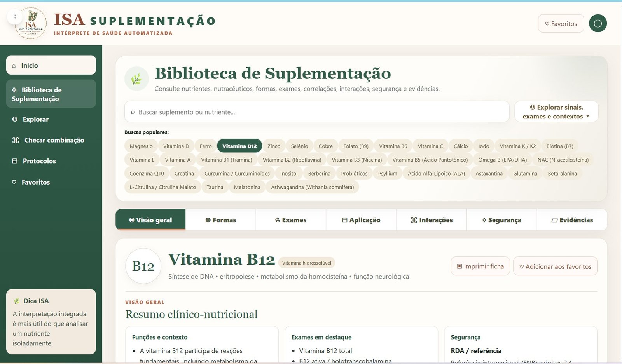This screenshot has height=364, width=622.
Task: Select the Vitamina D chip
Action: [x=176, y=146]
